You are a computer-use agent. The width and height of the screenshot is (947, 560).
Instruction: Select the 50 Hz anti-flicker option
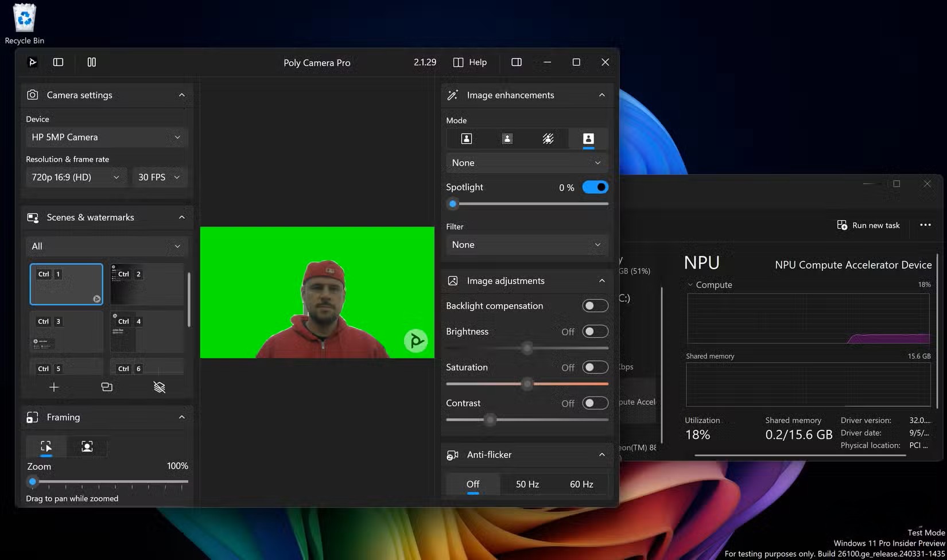point(527,484)
